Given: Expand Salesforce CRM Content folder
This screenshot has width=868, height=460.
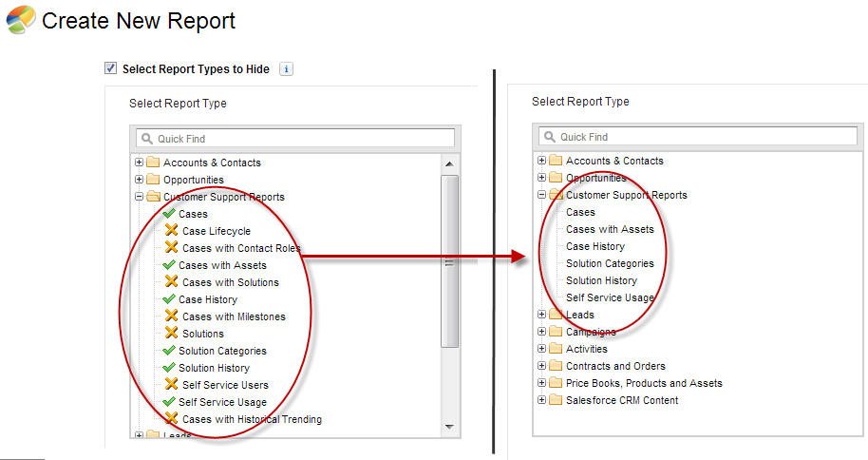Looking at the screenshot, I should coord(542,399).
